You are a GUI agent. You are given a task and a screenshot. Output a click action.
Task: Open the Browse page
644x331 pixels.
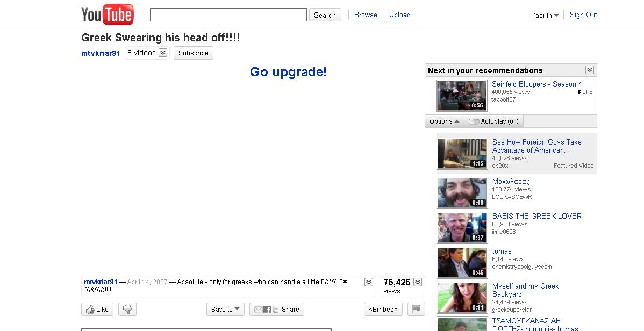(x=366, y=15)
